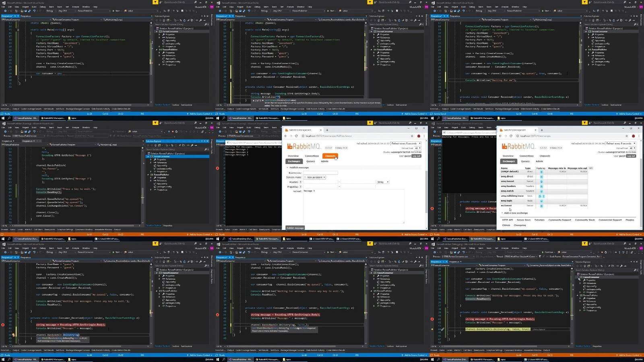Stop debugging in the Message 1 publisher window

(173, 131)
